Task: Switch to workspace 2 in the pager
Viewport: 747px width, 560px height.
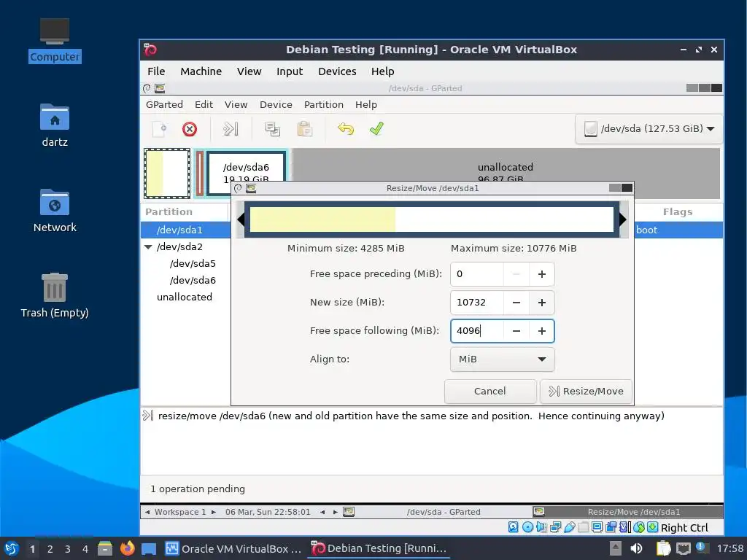Action: 50,549
